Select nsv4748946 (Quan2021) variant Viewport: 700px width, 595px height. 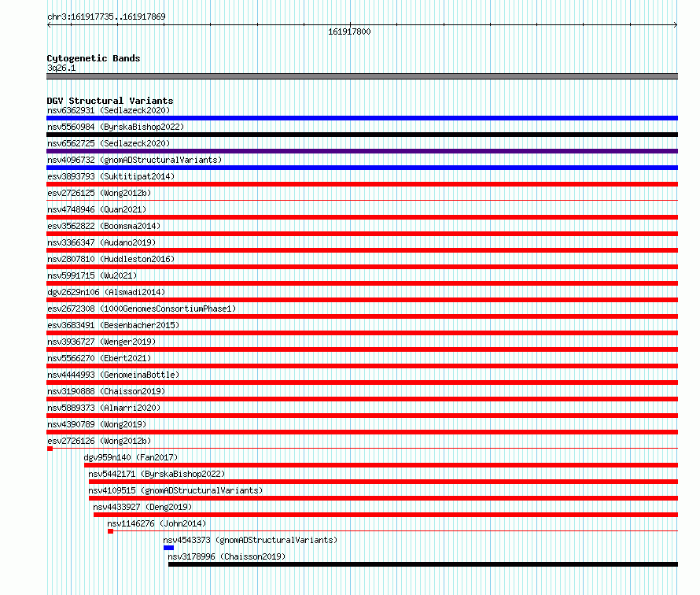(97, 209)
